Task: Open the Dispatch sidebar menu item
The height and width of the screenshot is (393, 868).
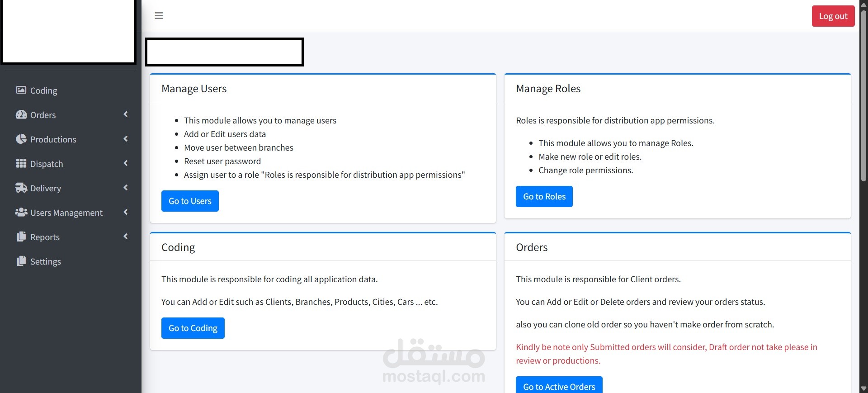Action: [71, 164]
